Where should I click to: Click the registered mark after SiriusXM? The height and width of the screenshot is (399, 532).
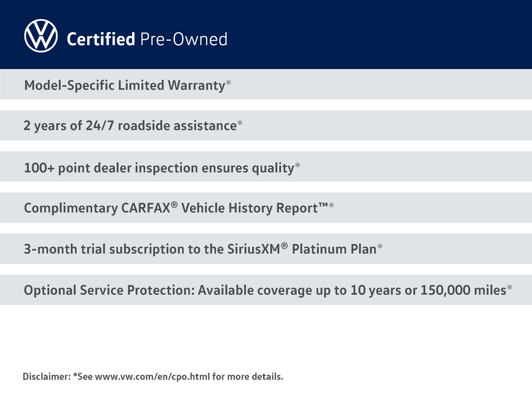coord(284,246)
